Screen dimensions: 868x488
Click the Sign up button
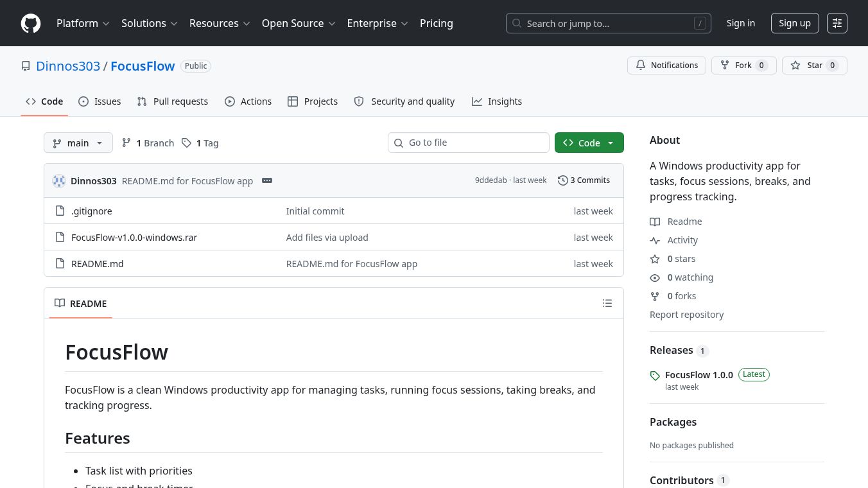tap(795, 23)
